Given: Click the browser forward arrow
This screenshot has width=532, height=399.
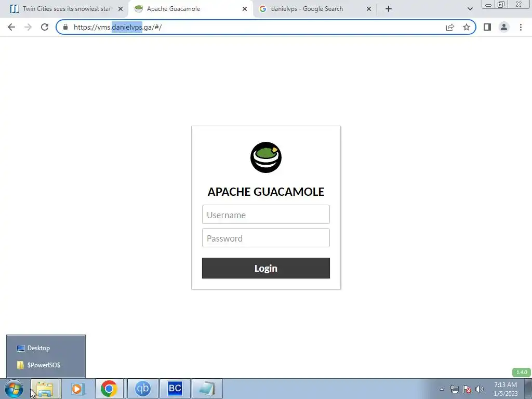Looking at the screenshot, I should [28, 27].
